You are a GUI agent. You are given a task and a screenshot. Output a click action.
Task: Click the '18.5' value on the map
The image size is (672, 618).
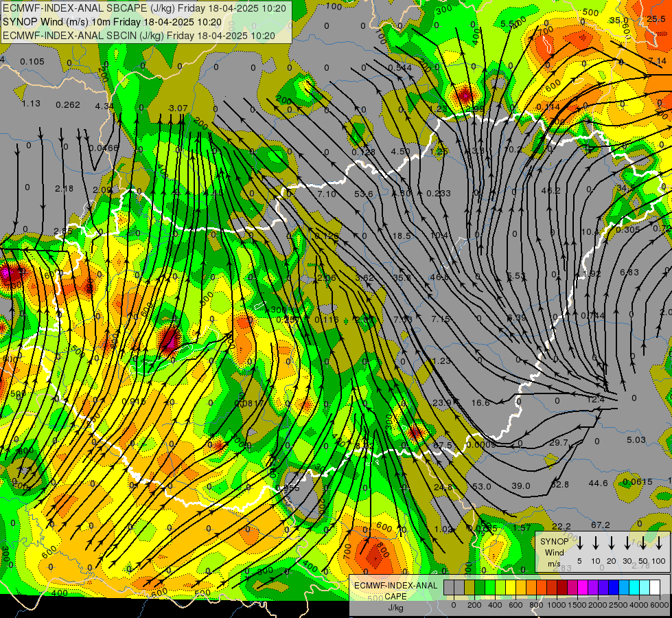tap(402, 236)
